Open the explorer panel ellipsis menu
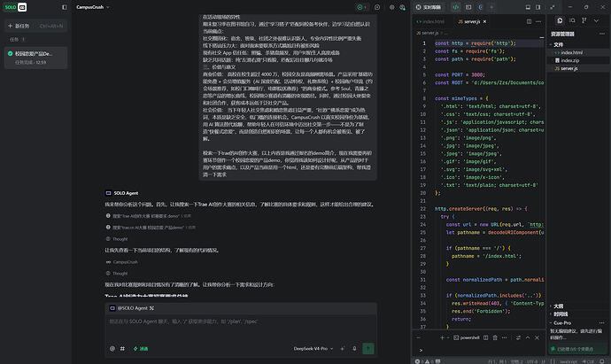611x364 pixels. [602, 34]
